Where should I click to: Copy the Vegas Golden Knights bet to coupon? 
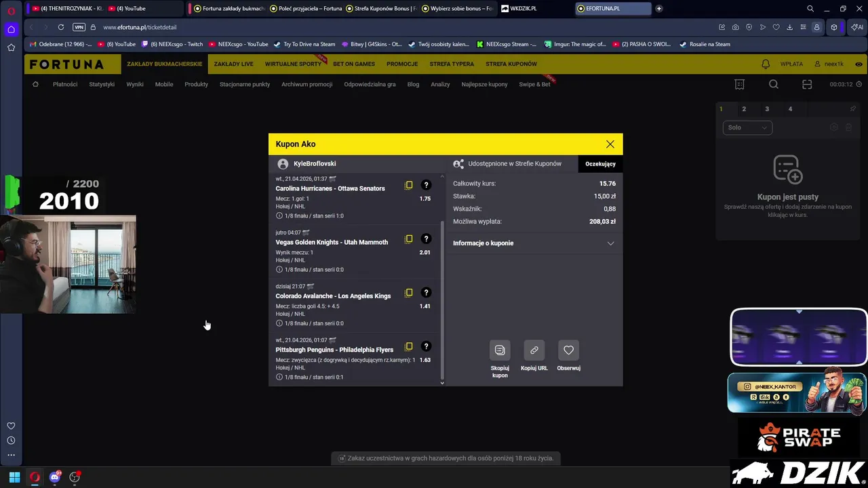point(409,239)
